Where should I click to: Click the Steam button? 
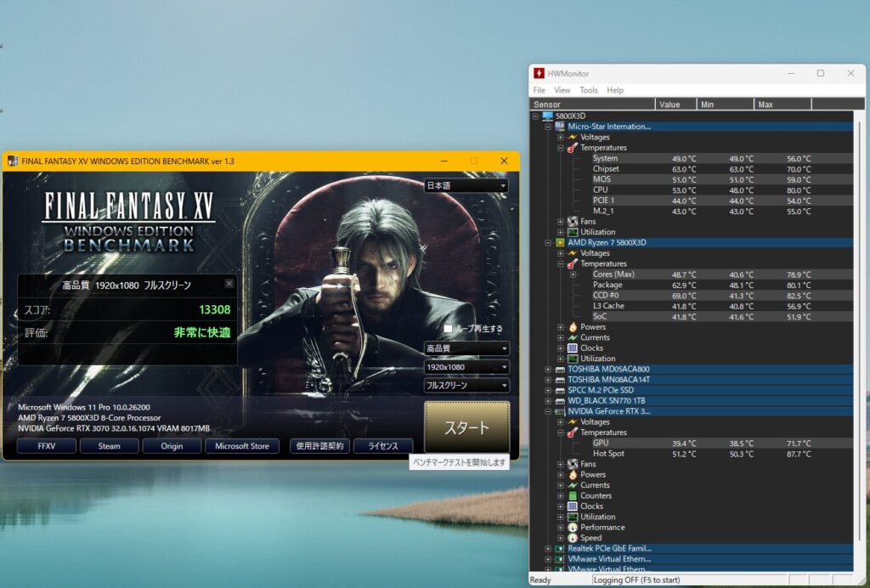point(110,446)
